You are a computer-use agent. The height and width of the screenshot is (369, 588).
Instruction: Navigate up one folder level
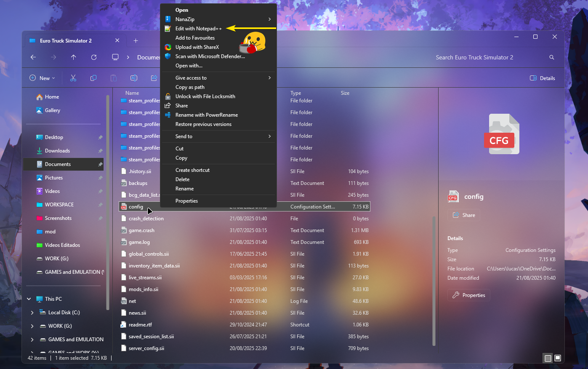pyautogui.click(x=74, y=57)
